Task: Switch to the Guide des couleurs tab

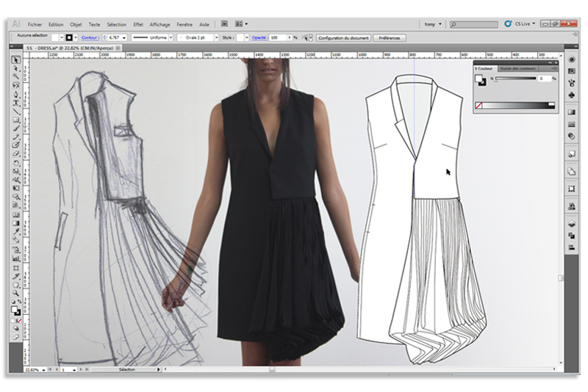Action: [517, 69]
